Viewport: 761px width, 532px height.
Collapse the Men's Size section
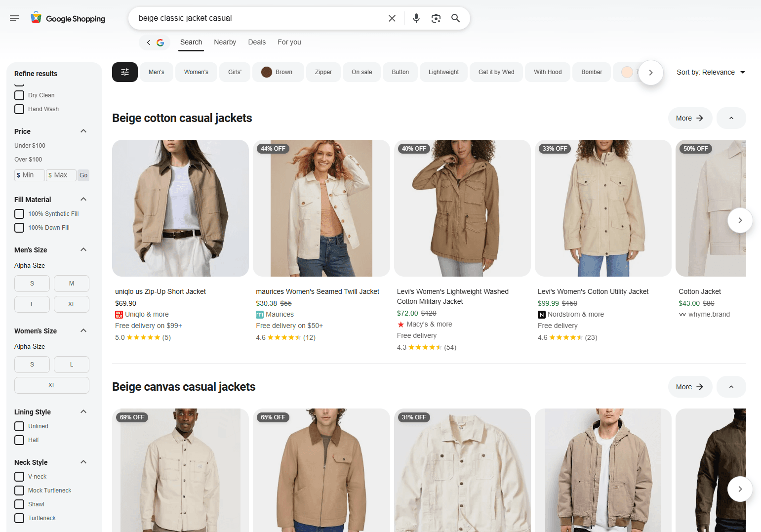click(x=83, y=249)
